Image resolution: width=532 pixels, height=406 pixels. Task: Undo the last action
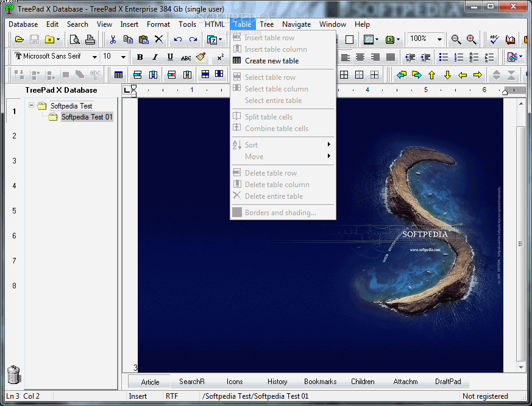point(178,40)
